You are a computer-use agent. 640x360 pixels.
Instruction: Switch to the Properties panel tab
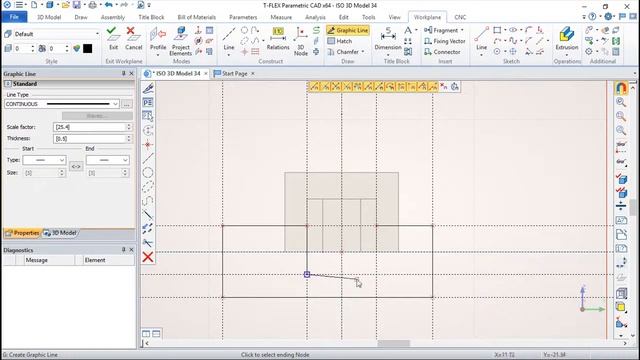pyautogui.click(x=22, y=233)
